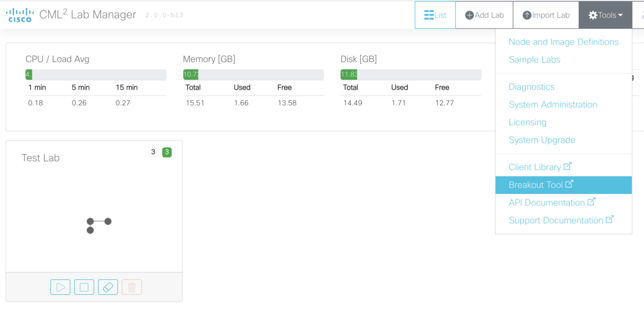
Task: Click the memory Used value 1.66
Action: coord(241,103)
